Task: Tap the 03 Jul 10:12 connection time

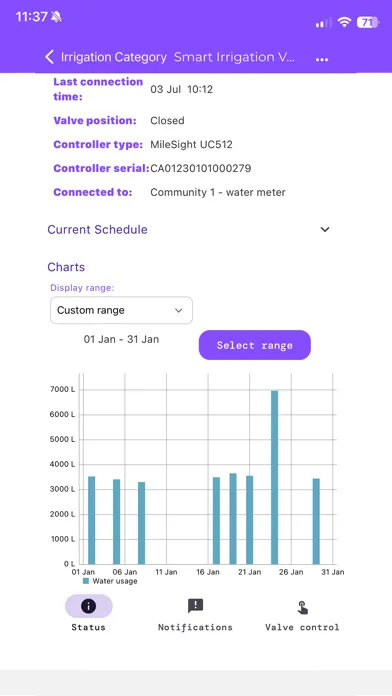Action: click(x=182, y=89)
